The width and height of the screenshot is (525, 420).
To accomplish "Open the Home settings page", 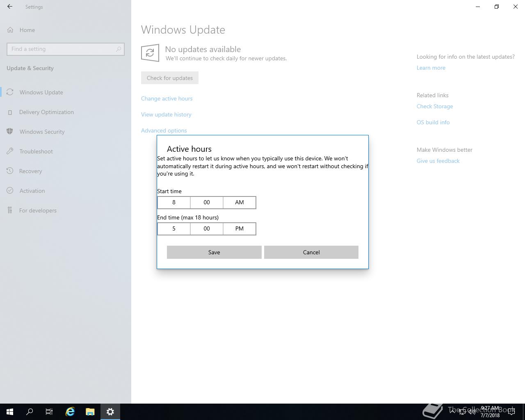I will click(66, 30).
